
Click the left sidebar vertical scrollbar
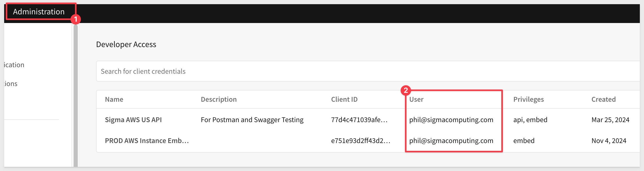(x=76, y=94)
